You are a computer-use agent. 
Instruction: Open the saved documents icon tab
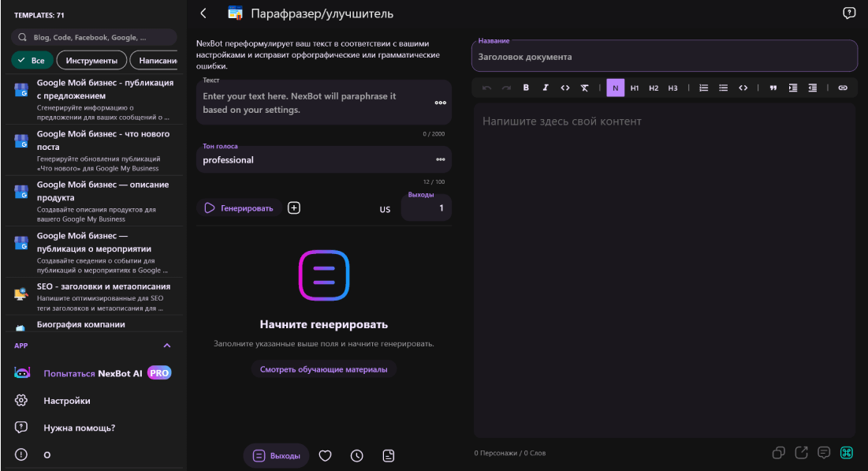pyautogui.click(x=389, y=455)
